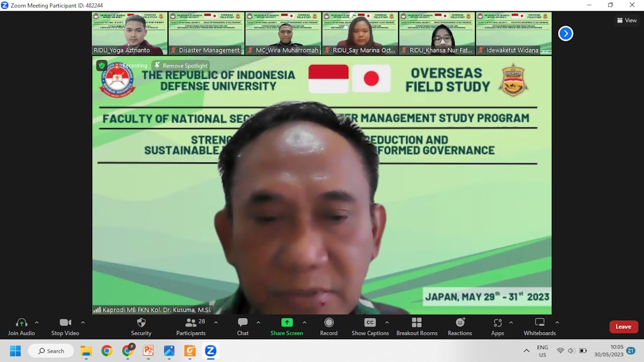Select RIDU_Yoga Aztrianto video thumbnail
Screen dimensions: 644x362
pos(130,33)
